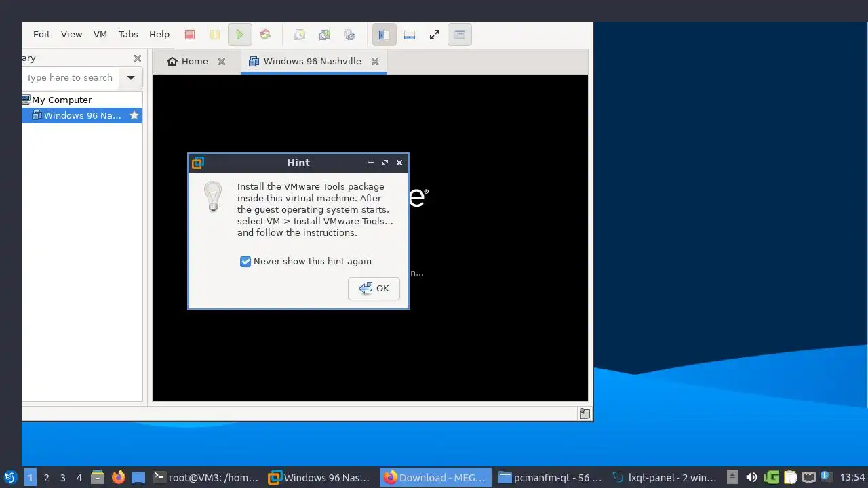Launch Firefox from the quick-launch icon

coord(118,477)
